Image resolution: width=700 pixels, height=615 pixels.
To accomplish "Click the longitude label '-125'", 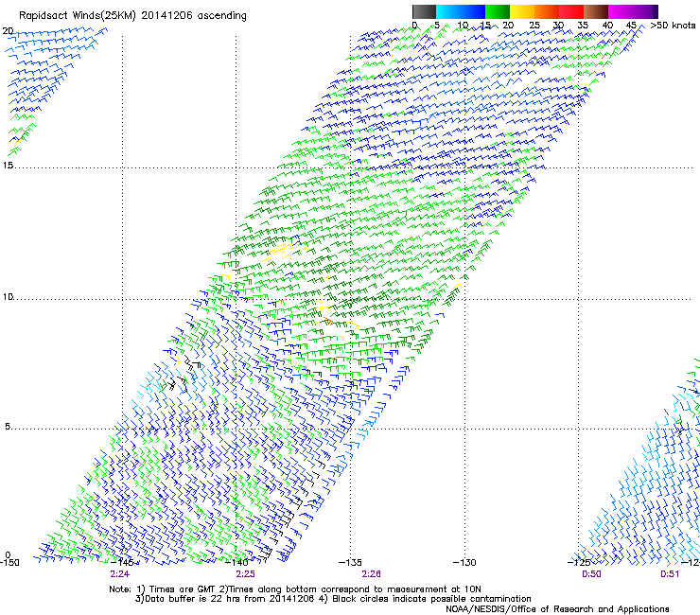I will coord(579,563).
